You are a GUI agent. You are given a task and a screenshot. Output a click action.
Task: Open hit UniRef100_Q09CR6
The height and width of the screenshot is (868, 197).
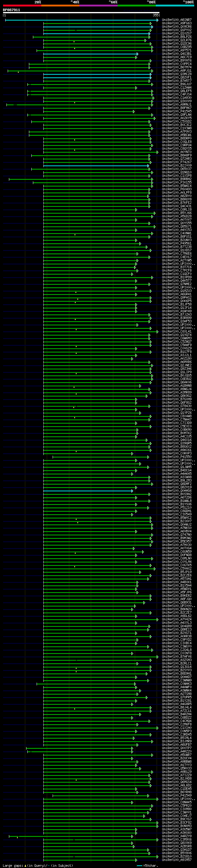(177, 26)
